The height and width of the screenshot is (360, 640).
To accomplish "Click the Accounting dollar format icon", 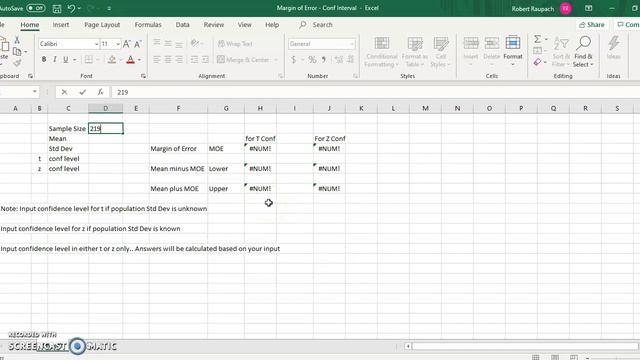I will 293,60.
